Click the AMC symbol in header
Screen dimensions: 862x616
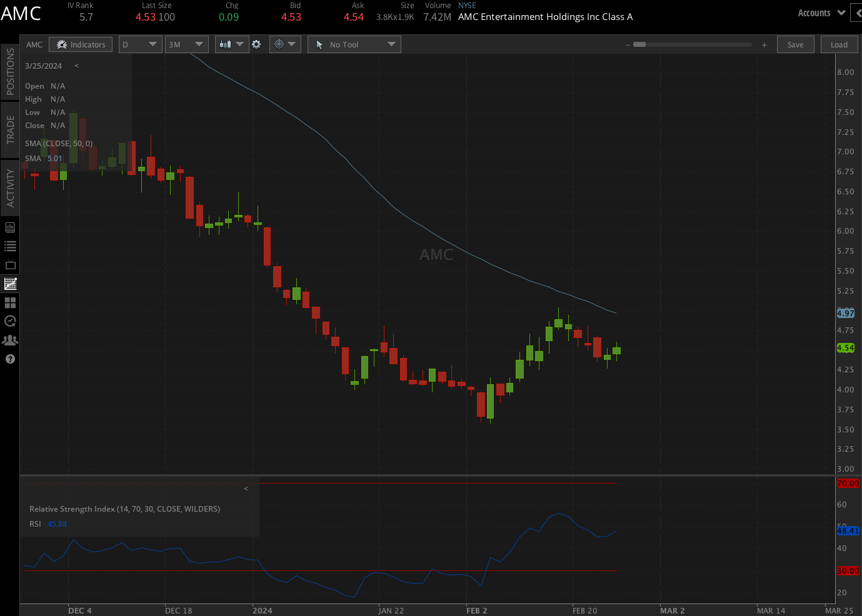21,14
